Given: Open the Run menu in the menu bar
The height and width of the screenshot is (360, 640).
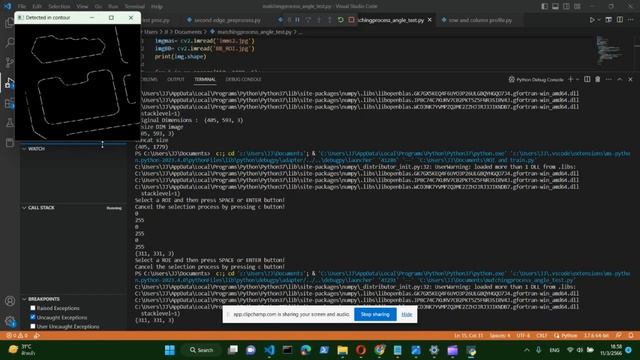Looking at the screenshot, I should (113, 6).
